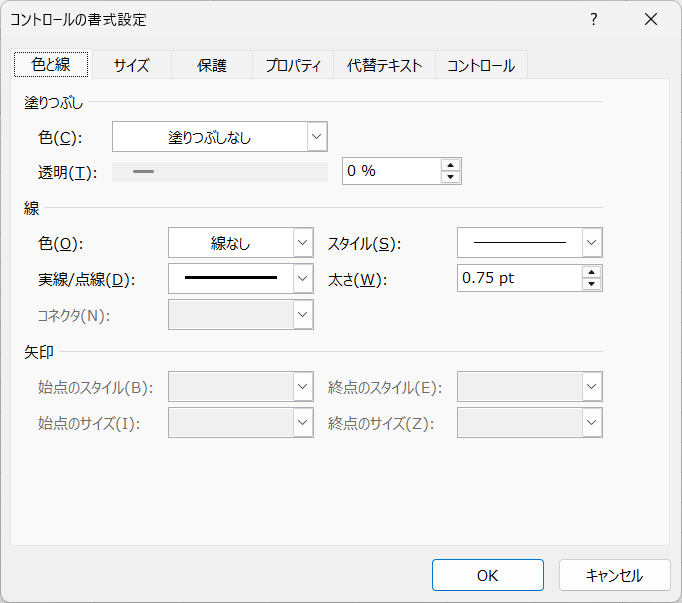The image size is (682, 603).
Task: Decrease line weight with the down arrow
Action: [592, 284]
